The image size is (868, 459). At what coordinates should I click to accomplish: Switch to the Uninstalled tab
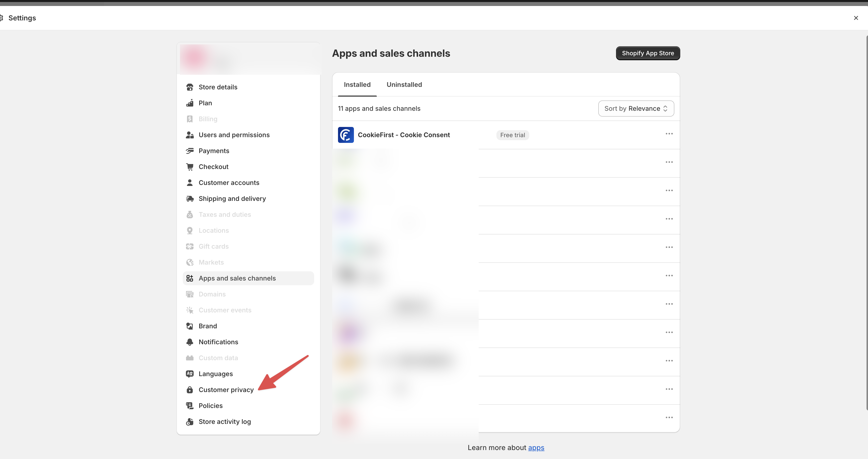click(x=404, y=85)
